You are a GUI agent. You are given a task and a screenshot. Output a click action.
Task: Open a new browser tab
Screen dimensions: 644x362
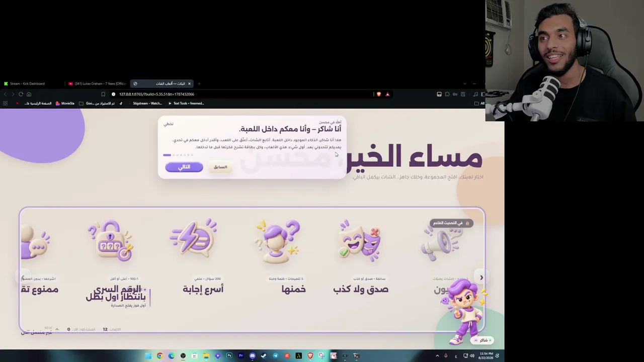(199, 83)
